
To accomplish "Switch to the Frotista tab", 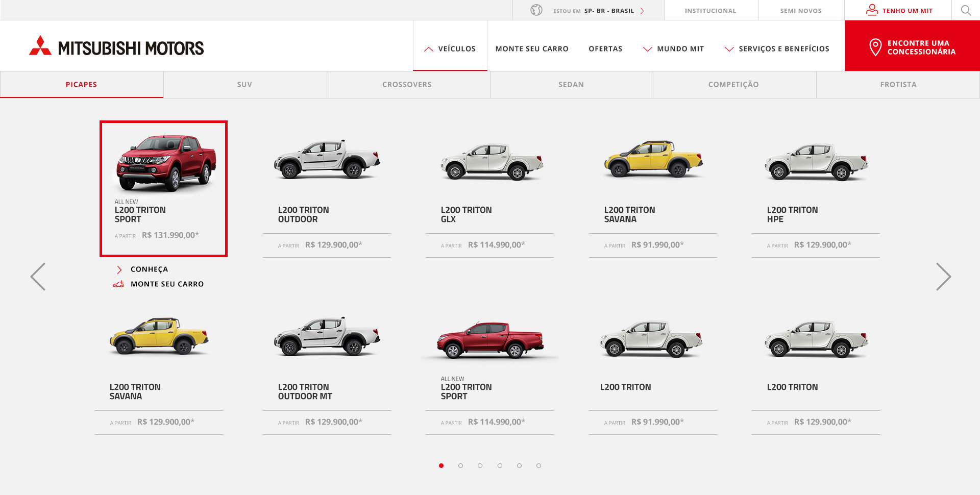I will pyautogui.click(x=898, y=85).
